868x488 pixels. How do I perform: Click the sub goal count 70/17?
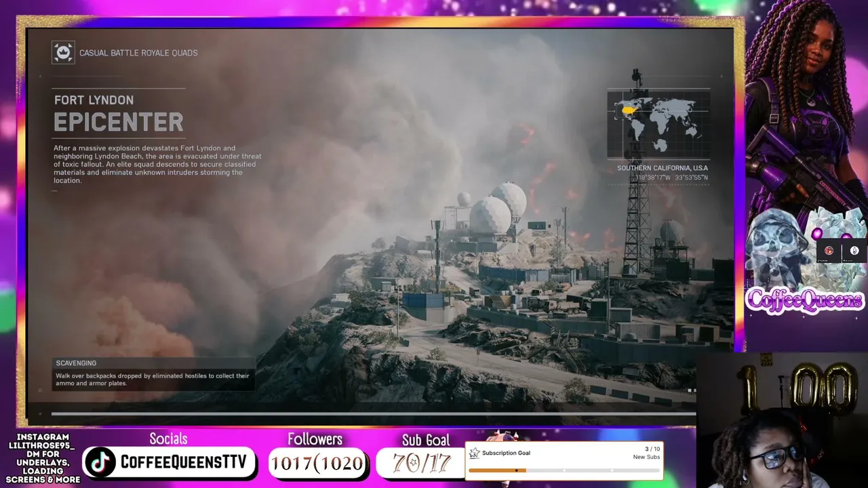(x=421, y=464)
